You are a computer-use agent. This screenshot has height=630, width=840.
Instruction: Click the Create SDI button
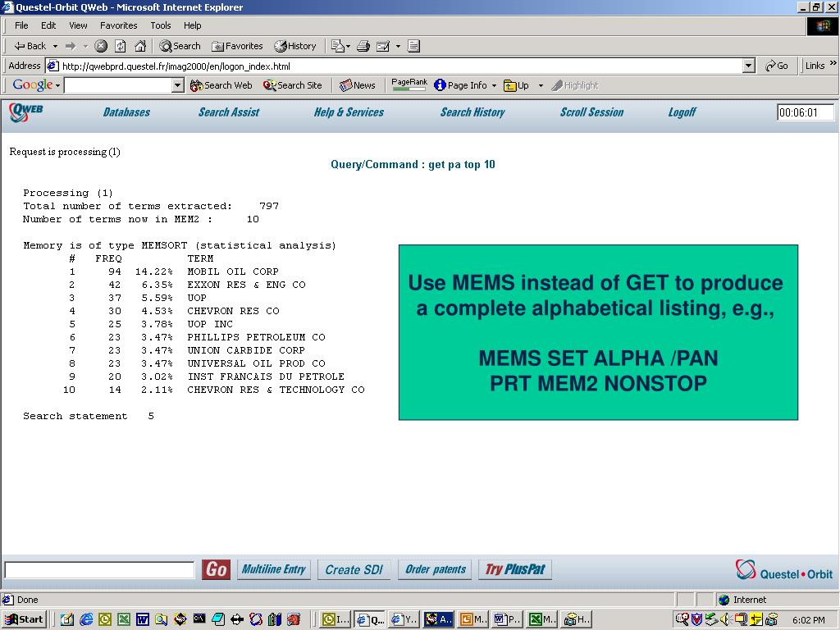point(354,569)
